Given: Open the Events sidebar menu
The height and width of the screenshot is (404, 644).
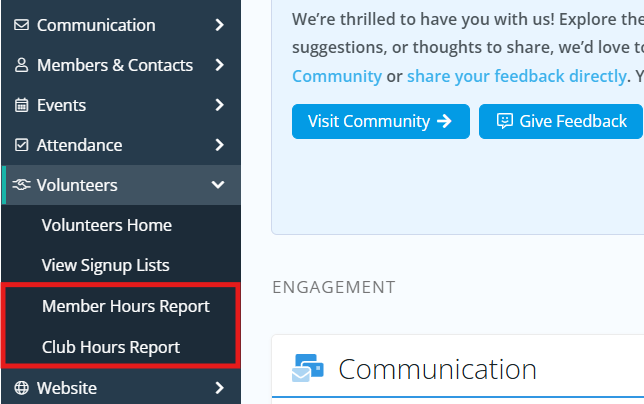Looking at the screenshot, I should 121,105.
